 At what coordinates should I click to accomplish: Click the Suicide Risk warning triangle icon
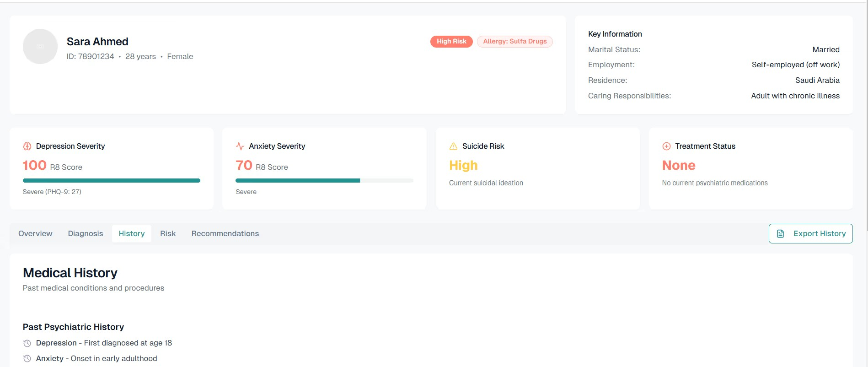click(x=453, y=146)
